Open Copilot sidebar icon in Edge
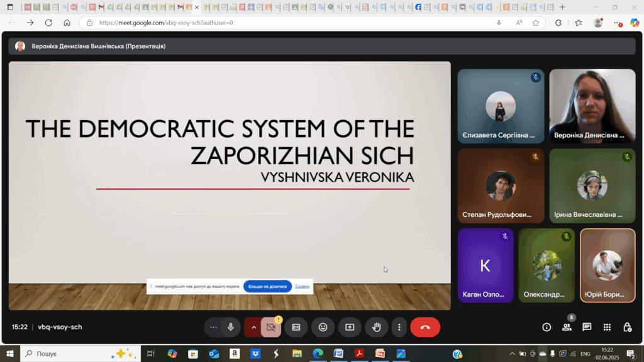 pos(635,23)
